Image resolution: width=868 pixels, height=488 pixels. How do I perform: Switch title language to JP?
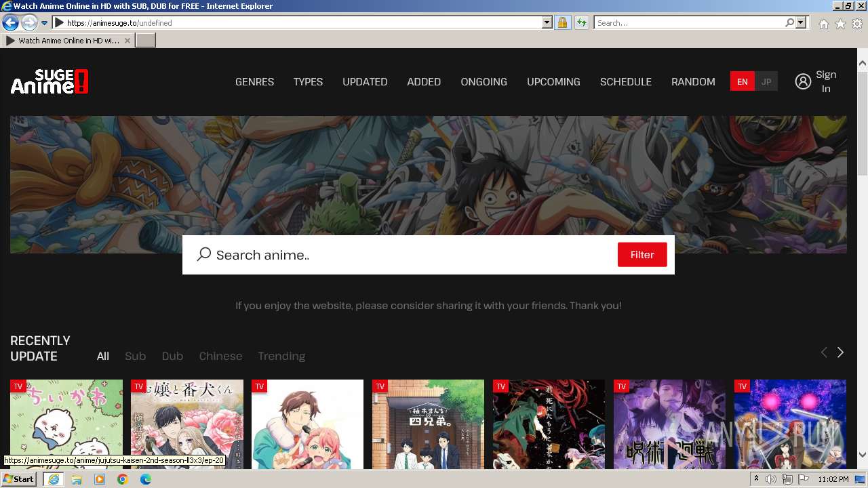click(766, 81)
